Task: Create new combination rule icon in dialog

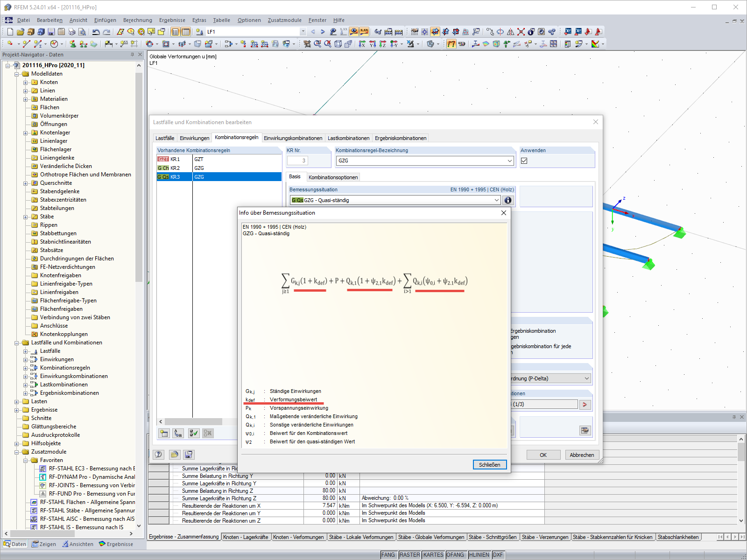Action: click(164, 433)
